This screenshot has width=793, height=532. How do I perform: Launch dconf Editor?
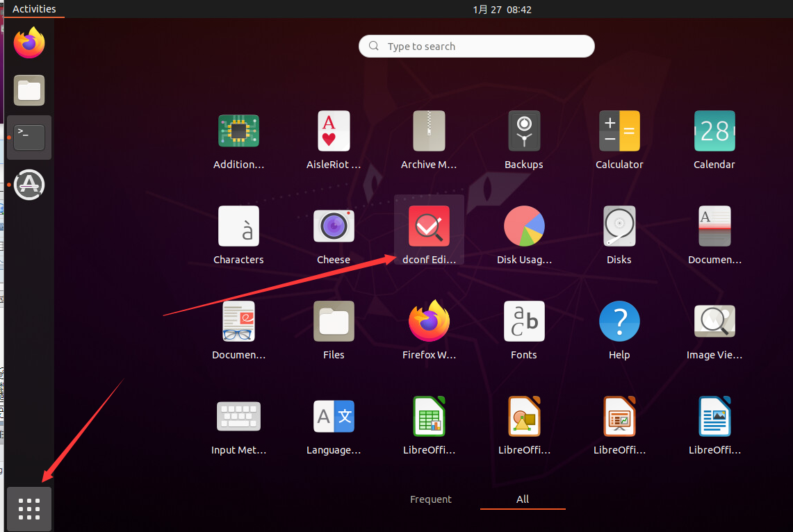click(429, 226)
